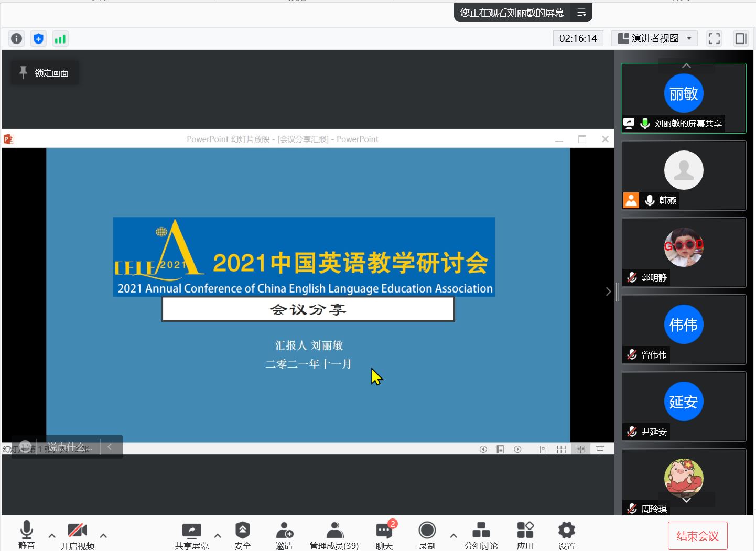Select 曾伟伟's participant thumbnail
The image size is (756, 551).
(x=684, y=329)
